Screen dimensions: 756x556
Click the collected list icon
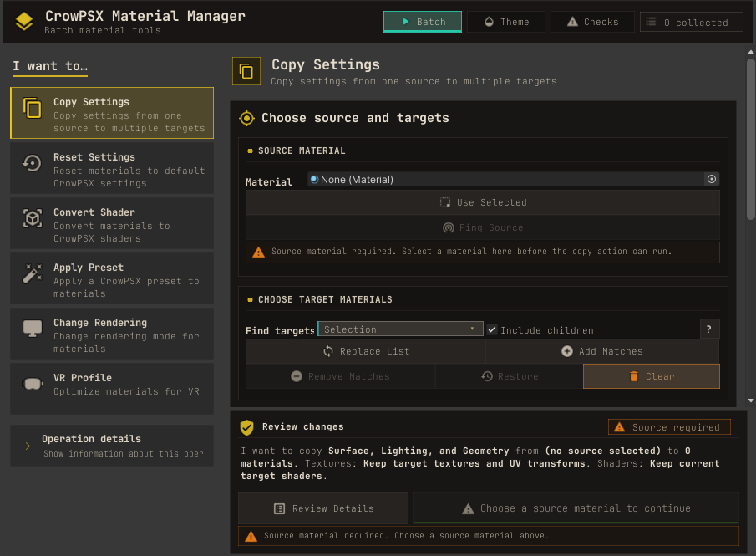point(651,22)
